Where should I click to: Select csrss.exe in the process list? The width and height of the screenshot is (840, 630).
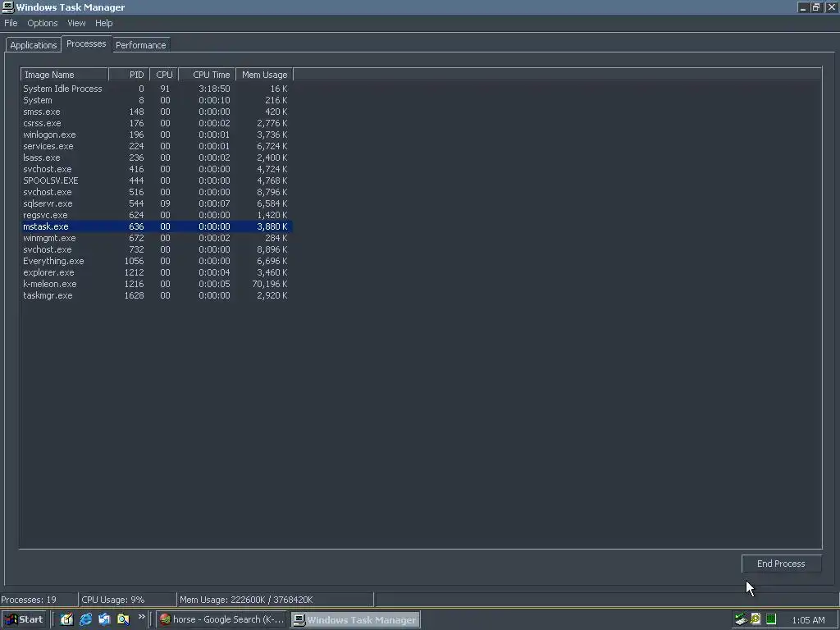[157, 123]
